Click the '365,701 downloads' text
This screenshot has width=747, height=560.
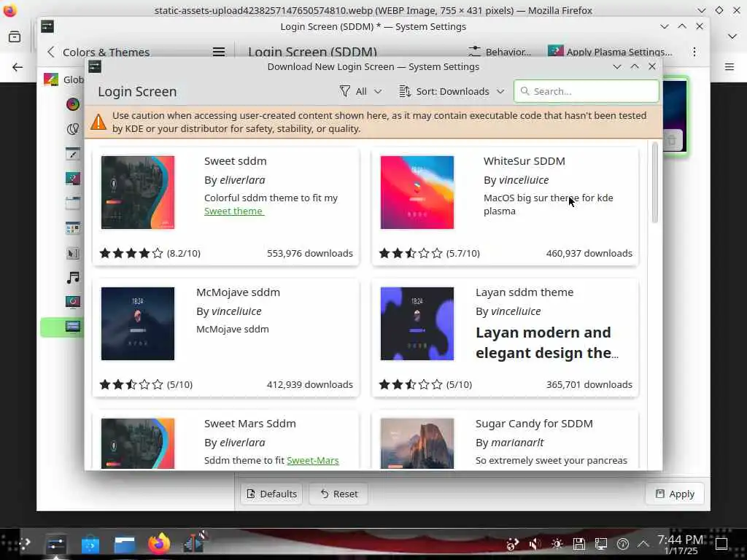click(589, 384)
